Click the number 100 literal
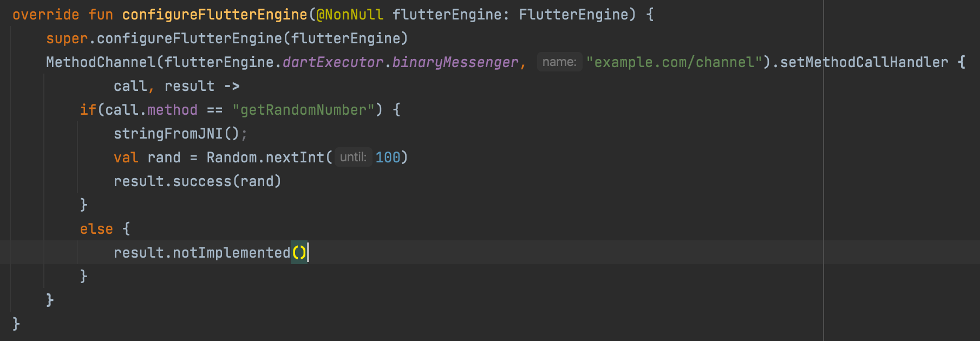 (388, 158)
